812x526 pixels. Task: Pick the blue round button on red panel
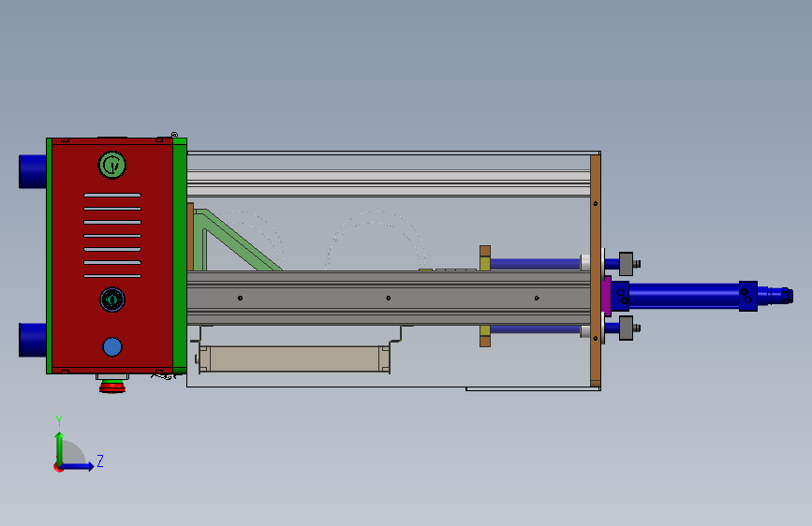click(112, 347)
